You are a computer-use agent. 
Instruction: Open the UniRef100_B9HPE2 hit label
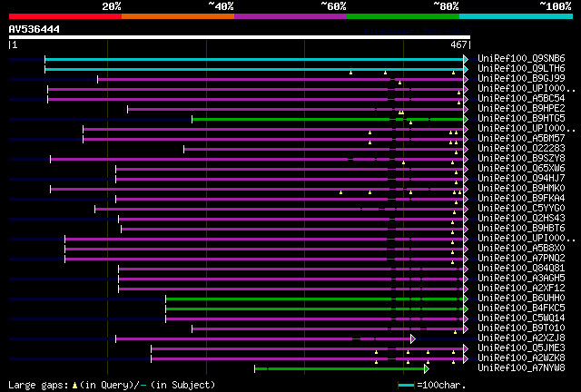(521, 109)
